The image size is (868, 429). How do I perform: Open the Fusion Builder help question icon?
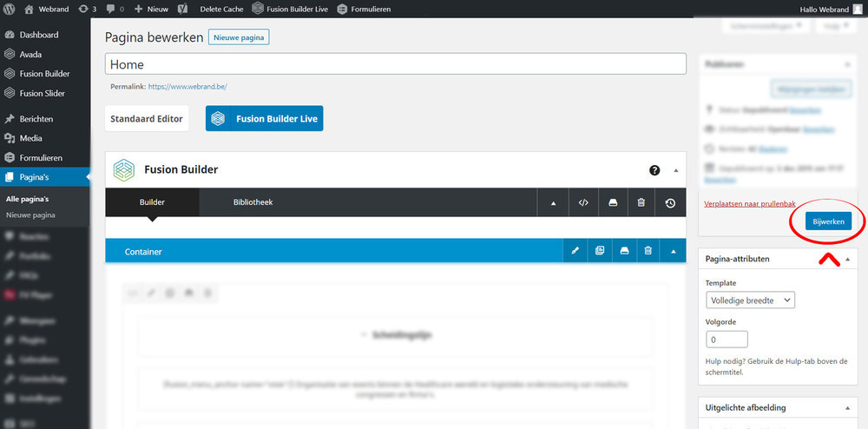pos(654,170)
